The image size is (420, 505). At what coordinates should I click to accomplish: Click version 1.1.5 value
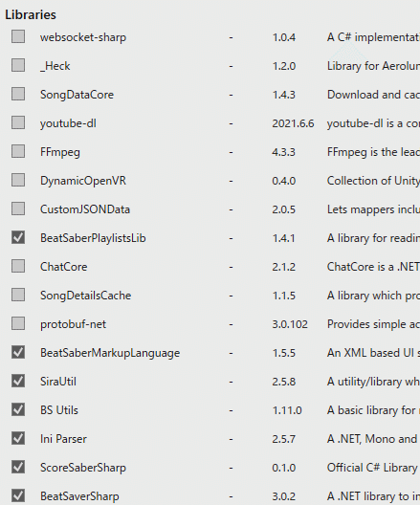click(x=284, y=296)
